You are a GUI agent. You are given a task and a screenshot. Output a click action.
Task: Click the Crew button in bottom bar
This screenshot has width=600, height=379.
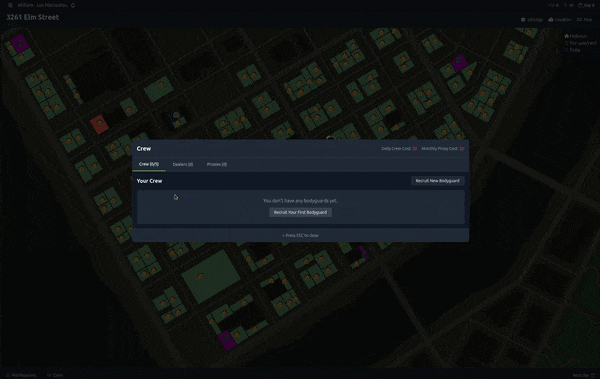pyautogui.click(x=55, y=375)
